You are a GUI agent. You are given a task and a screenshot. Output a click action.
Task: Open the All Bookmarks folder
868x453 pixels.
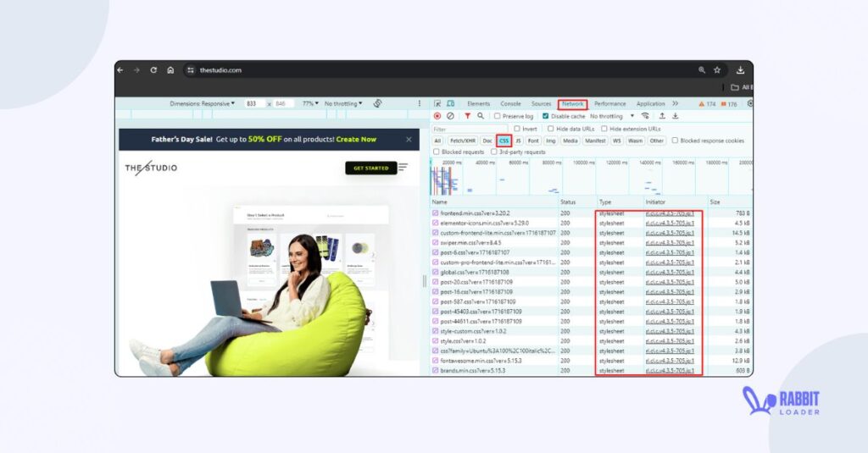741,87
